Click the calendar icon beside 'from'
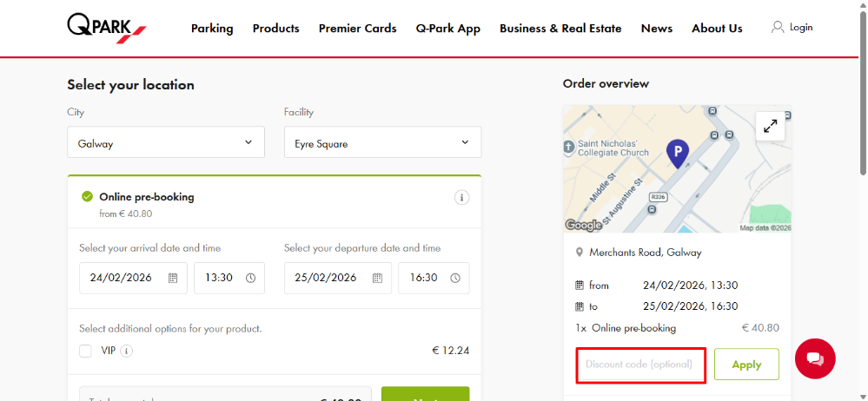The image size is (868, 401). pos(580,286)
